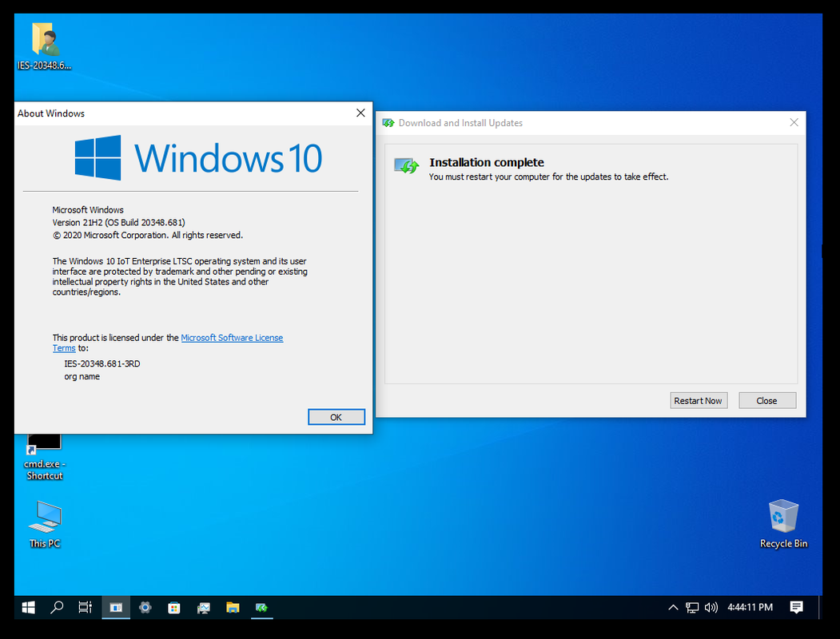Image resolution: width=840 pixels, height=639 pixels.
Task: Open the volume speaker tray icon
Action: click(x=711, y=607)
